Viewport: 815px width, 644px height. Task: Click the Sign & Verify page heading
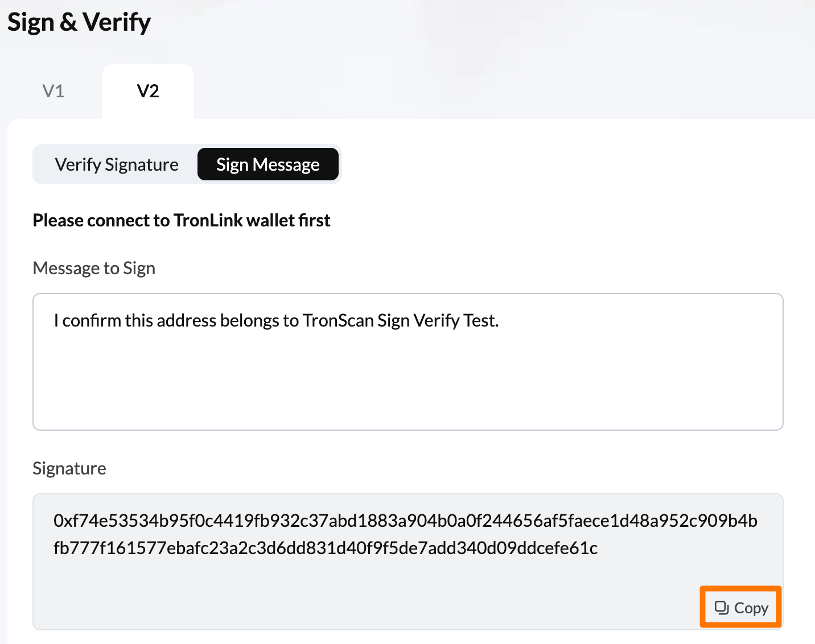(79, 23)
